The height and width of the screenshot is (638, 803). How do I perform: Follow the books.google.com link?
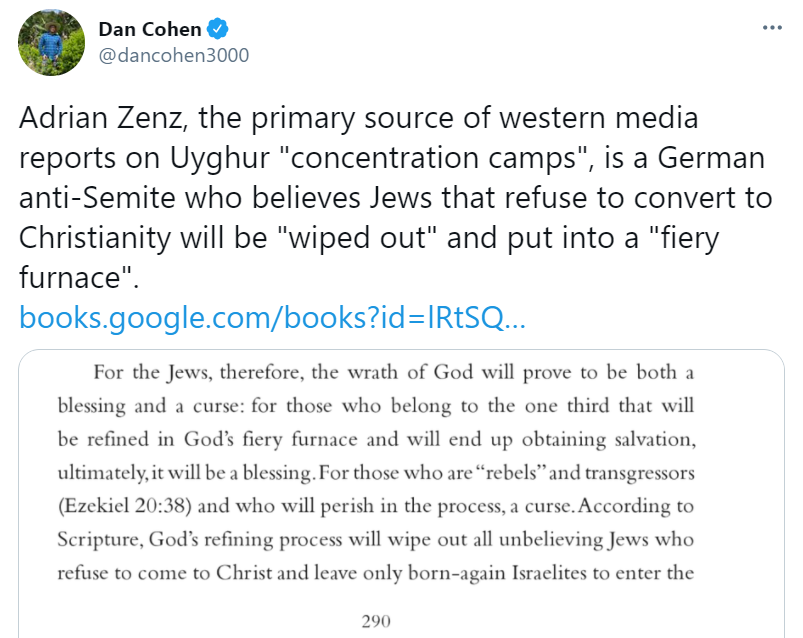273,318
